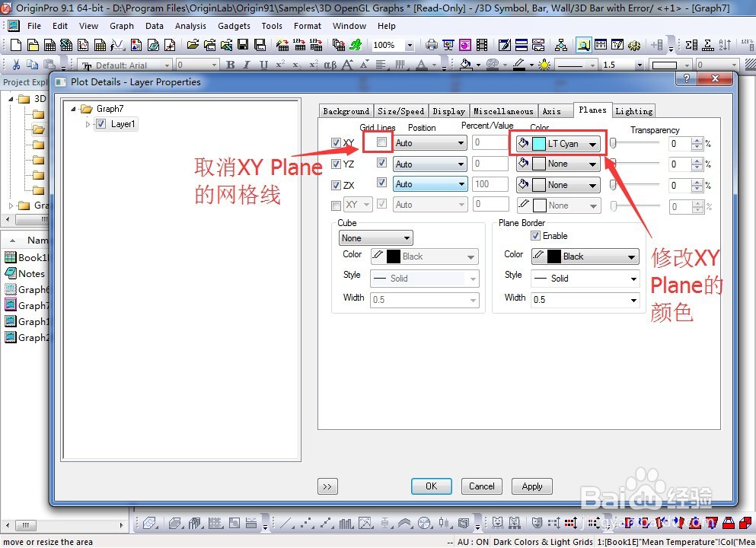Uncheck the XY plane visibility checkbox
Image resolution: width=756 pixels, height=548 pixels.
336,142
